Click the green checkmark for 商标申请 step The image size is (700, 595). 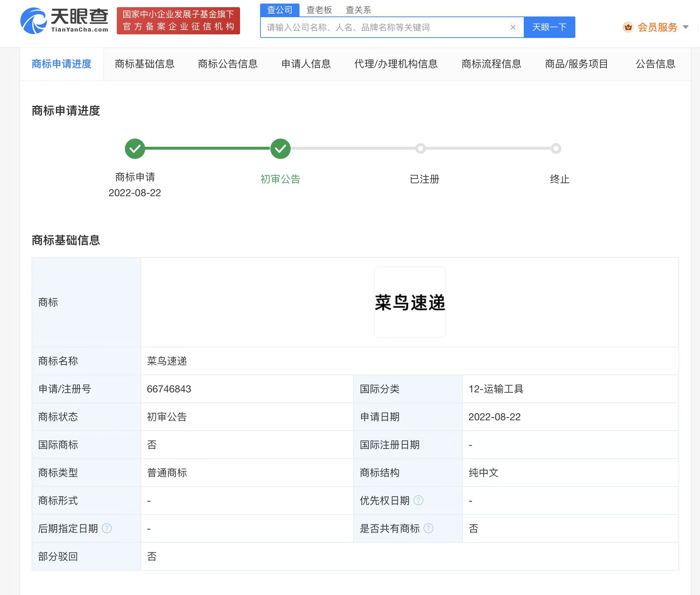(135, 149)
